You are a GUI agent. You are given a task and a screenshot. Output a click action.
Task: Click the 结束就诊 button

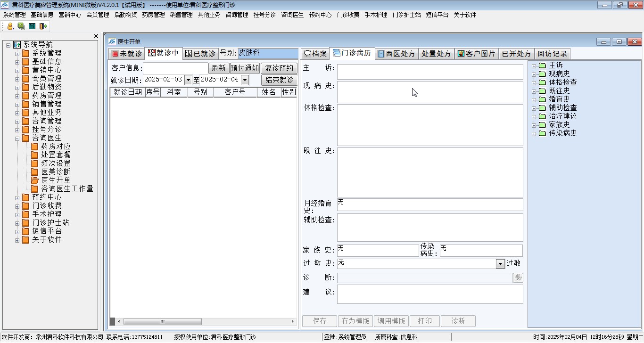point(279,80)
